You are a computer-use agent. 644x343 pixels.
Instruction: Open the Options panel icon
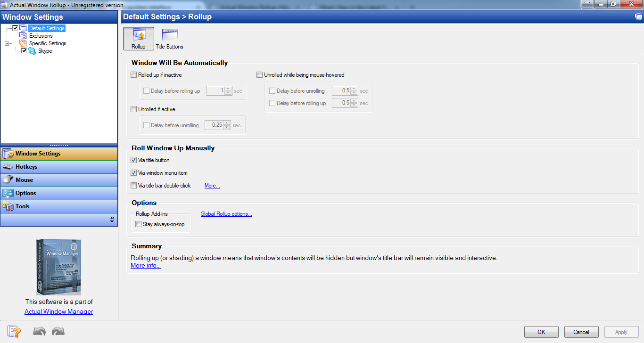tap(8, 193)
